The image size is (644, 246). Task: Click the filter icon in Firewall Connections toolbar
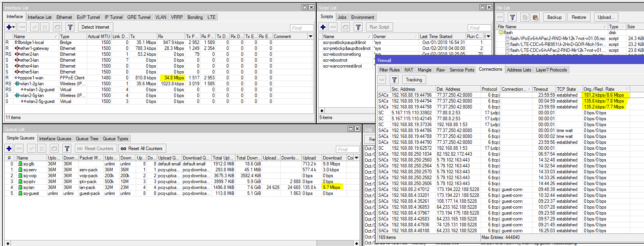click(394, 80)
